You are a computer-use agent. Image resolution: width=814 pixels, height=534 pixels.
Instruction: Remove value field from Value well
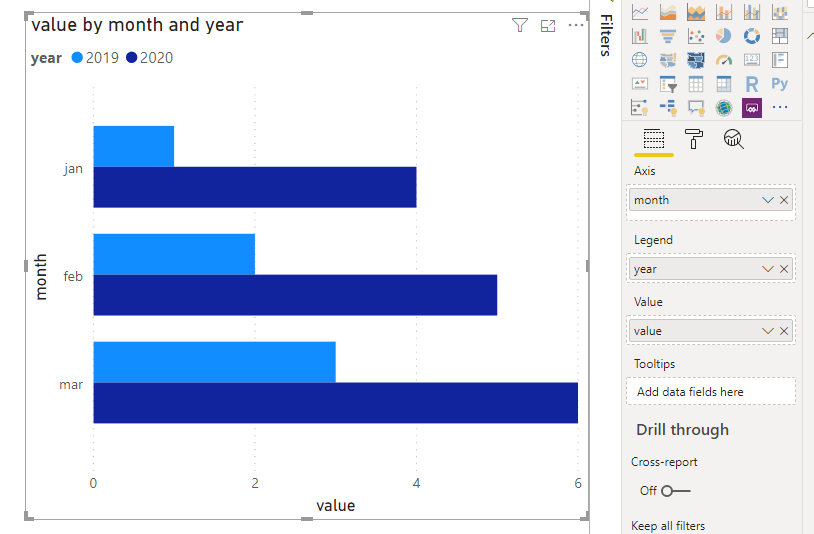tap(784, 331)
